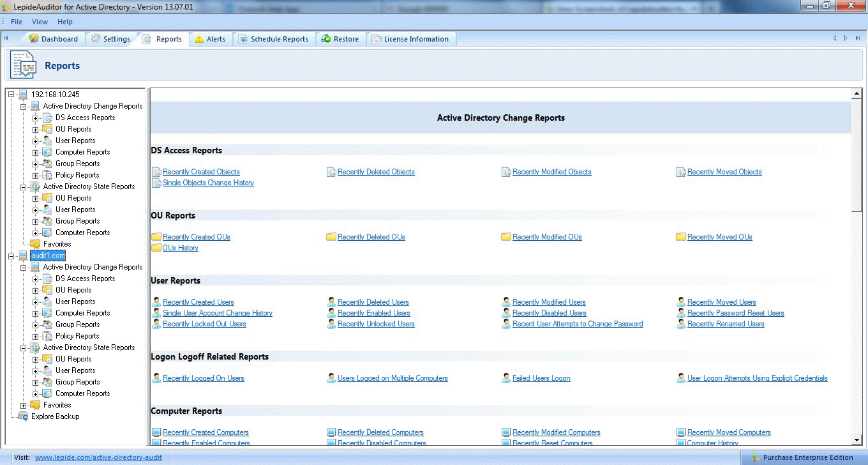Click the server icon beside 192.168.10.245
This screenshot has height=465, width=868.
(x=24, y=95)
